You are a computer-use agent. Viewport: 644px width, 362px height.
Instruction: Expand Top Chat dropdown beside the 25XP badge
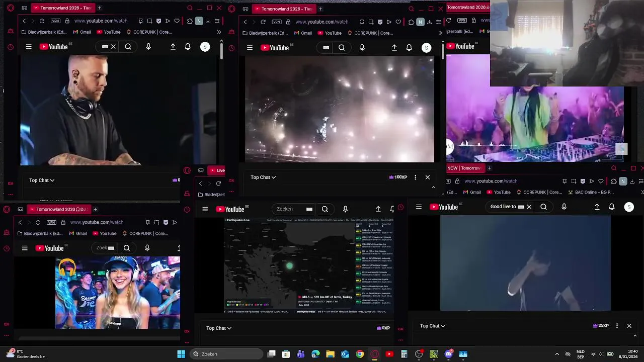[433, 326]
